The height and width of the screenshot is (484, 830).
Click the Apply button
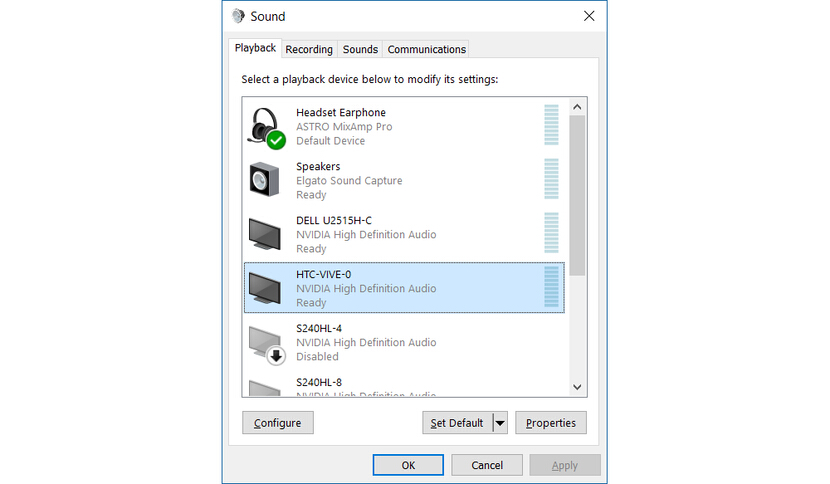565,465
